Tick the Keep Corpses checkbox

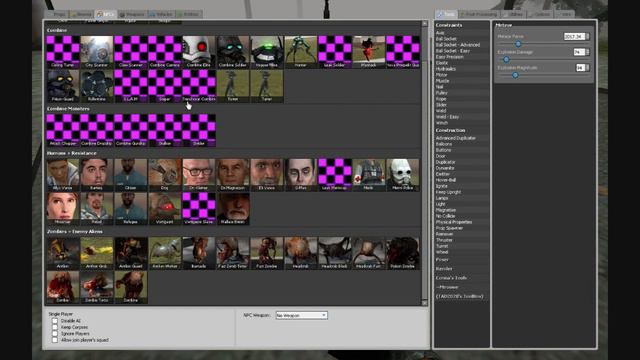click(55, 327)
